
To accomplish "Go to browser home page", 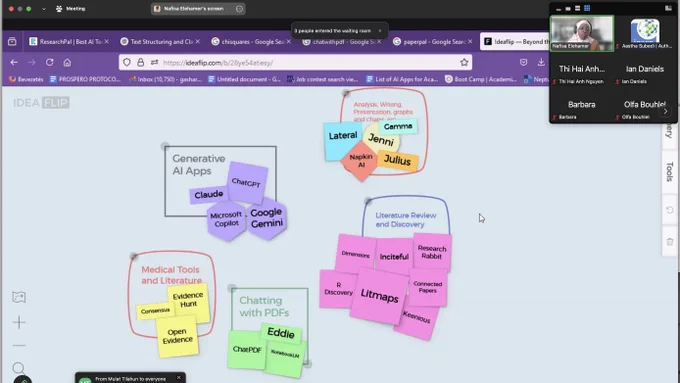I will pyautogui.click(x=67, y=62).
